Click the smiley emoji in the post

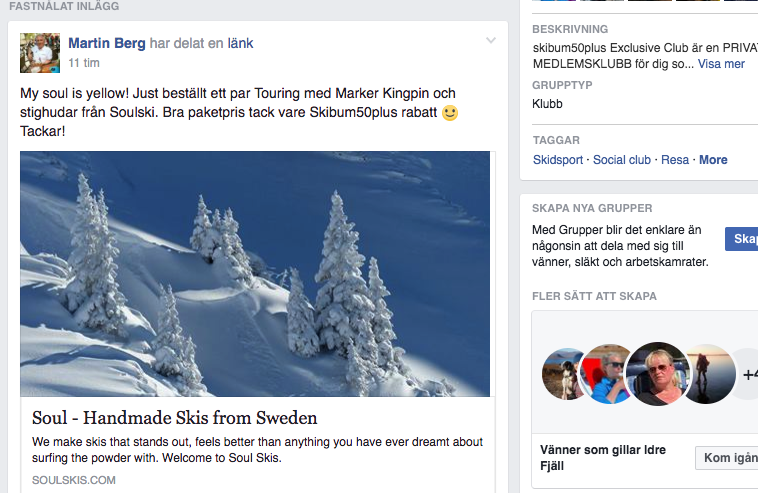point(450,113)
